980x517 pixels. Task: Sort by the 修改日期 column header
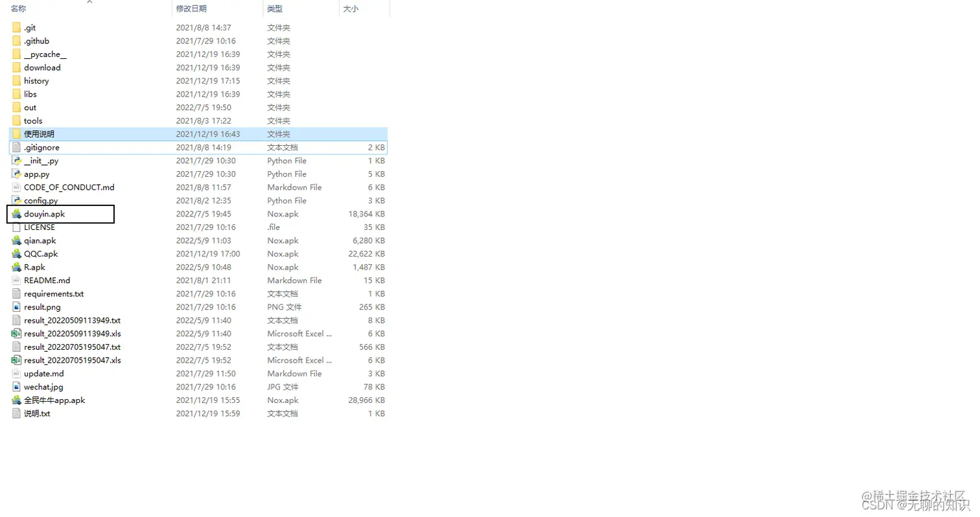191,8
